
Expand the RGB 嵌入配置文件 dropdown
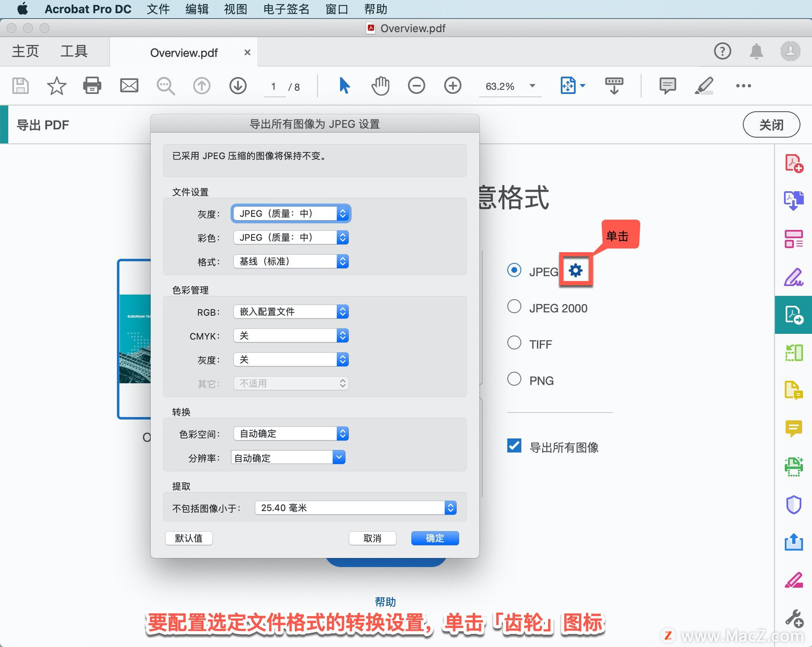[291, 312]
